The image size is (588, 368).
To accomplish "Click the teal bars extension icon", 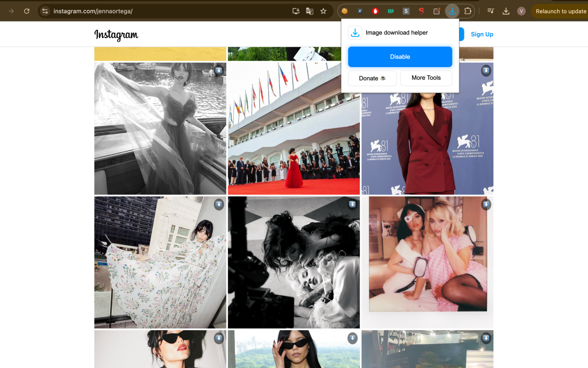I will pos(390,11).
